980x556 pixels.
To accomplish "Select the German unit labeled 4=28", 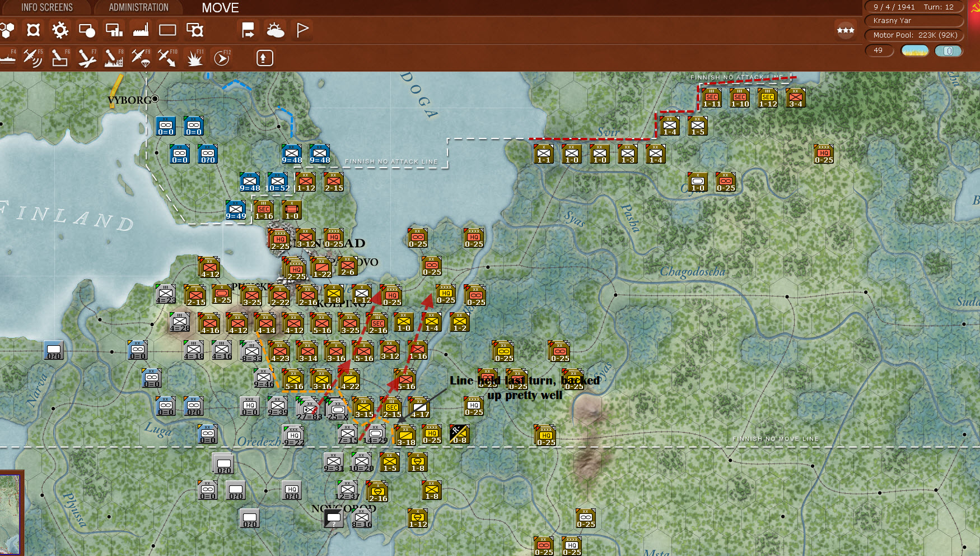I will (x=180, y=322).
